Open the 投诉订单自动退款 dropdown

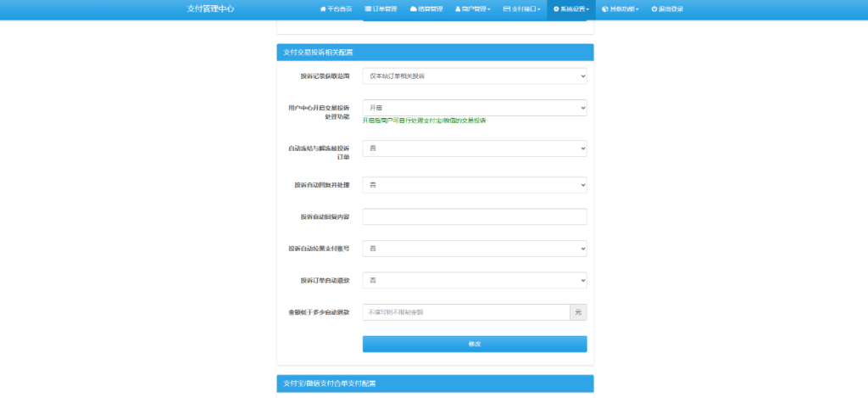point(474,280)
